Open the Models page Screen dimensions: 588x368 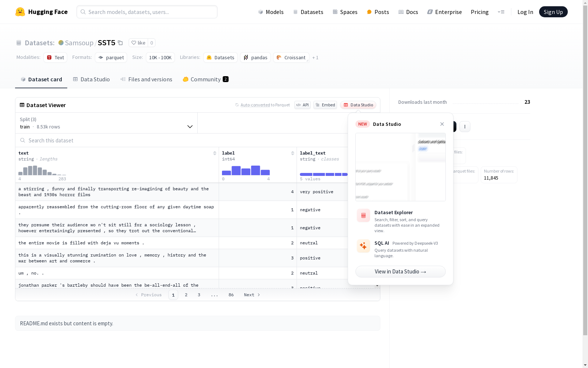pos(271,12)
